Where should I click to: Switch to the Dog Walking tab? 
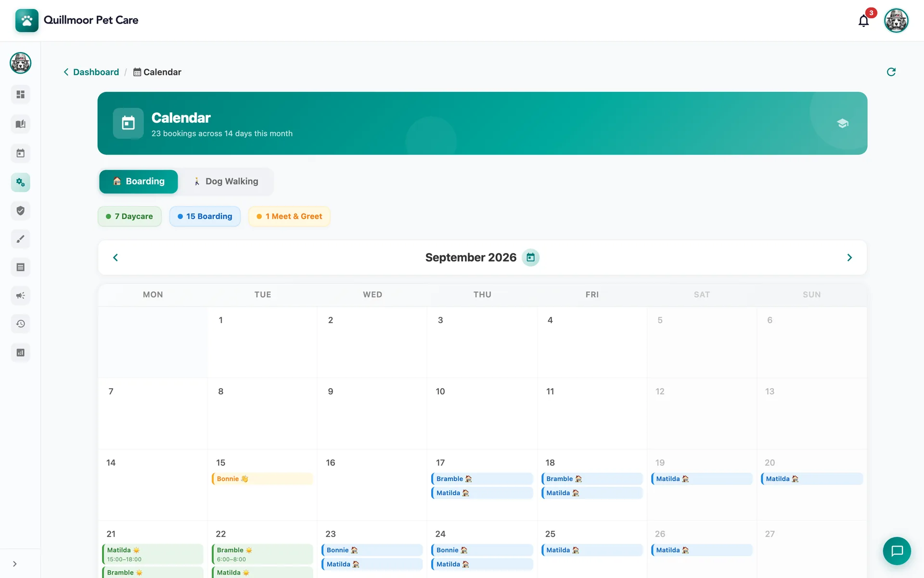tap(226, 182)
